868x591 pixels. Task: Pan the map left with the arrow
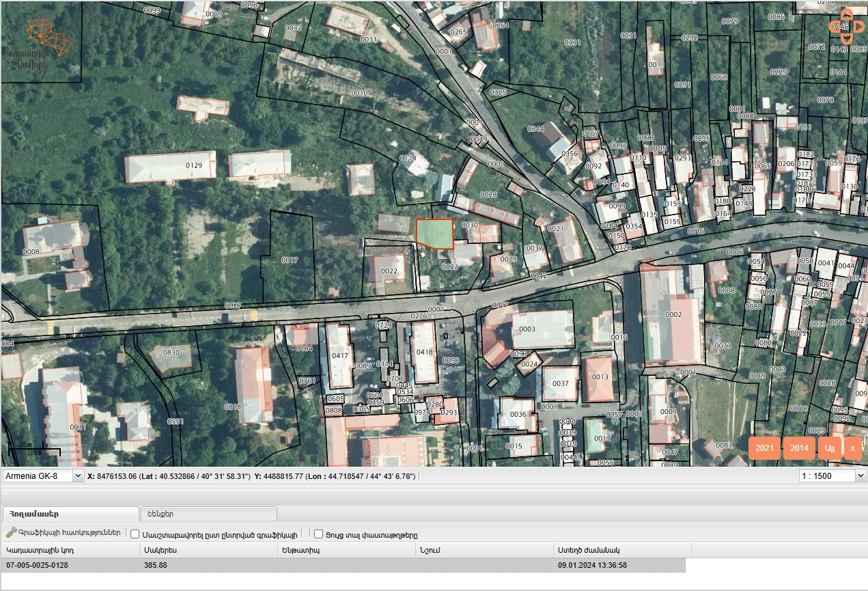(834, 27)
